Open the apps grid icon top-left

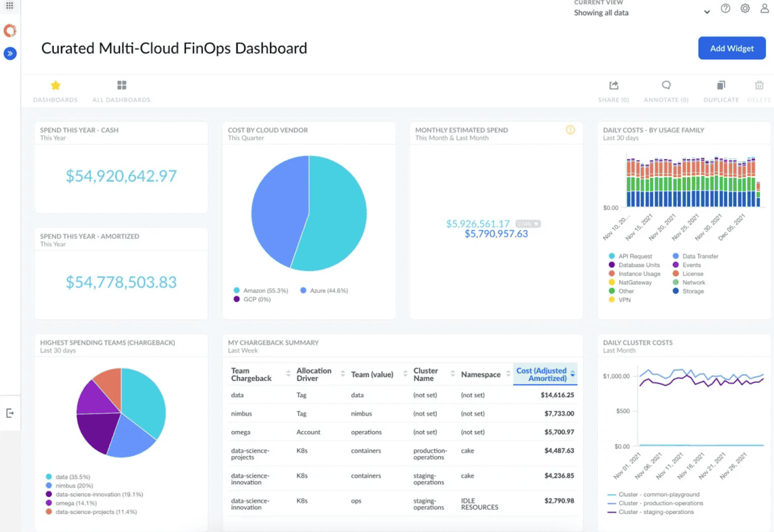(10, 6)
